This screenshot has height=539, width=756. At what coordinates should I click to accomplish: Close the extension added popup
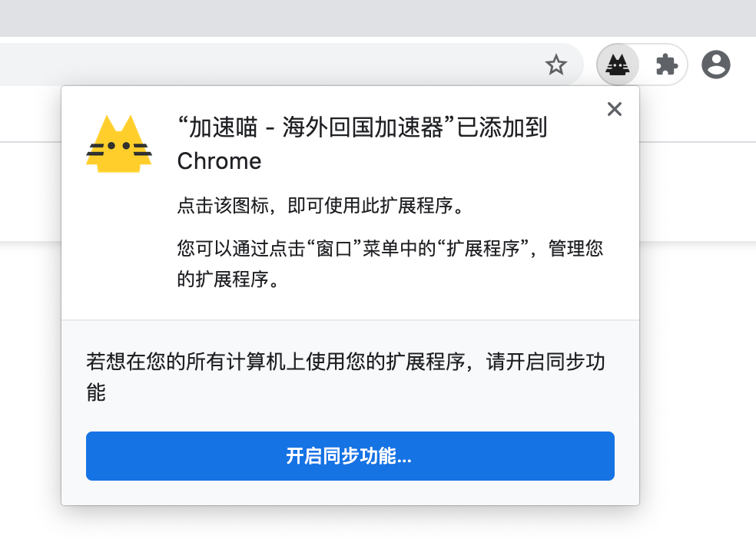614,109
